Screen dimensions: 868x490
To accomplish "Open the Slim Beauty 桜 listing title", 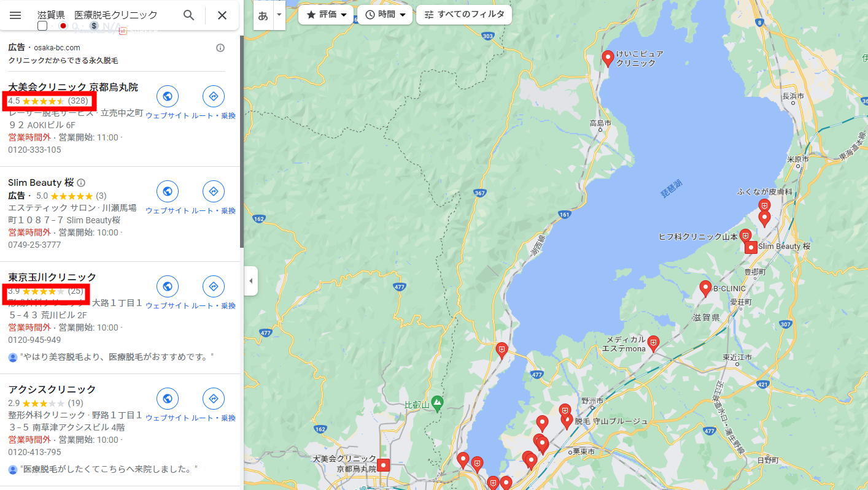I will (41, 182).
